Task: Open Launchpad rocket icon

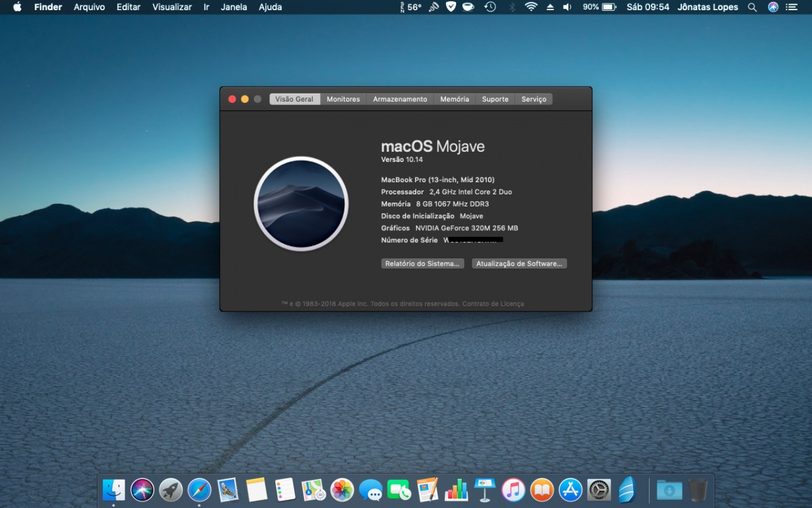Action: (171, 489)
